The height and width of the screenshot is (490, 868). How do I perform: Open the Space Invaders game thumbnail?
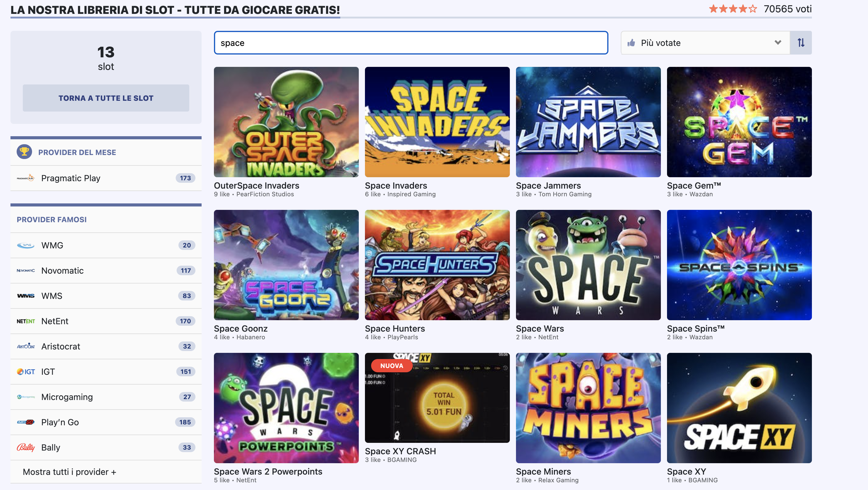click(437, 122)
